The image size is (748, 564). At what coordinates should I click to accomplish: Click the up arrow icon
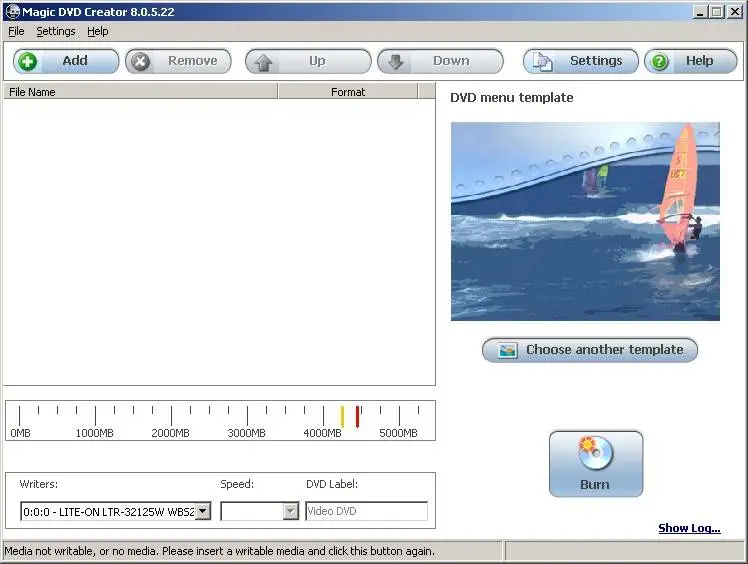tap(263, 62)
